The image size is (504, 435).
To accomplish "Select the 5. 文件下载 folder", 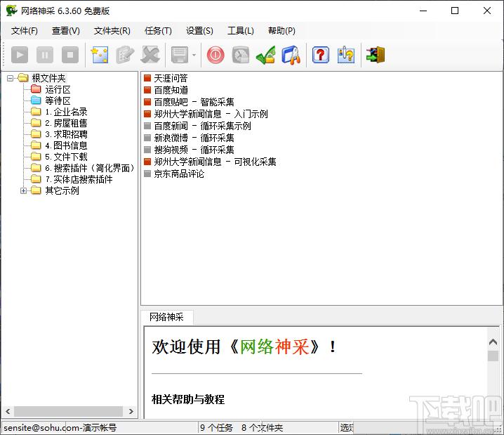I will click(66, 157).
